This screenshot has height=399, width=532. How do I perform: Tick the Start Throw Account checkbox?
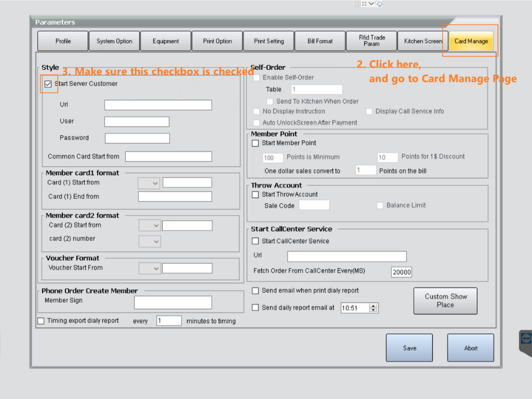(255, 195)
